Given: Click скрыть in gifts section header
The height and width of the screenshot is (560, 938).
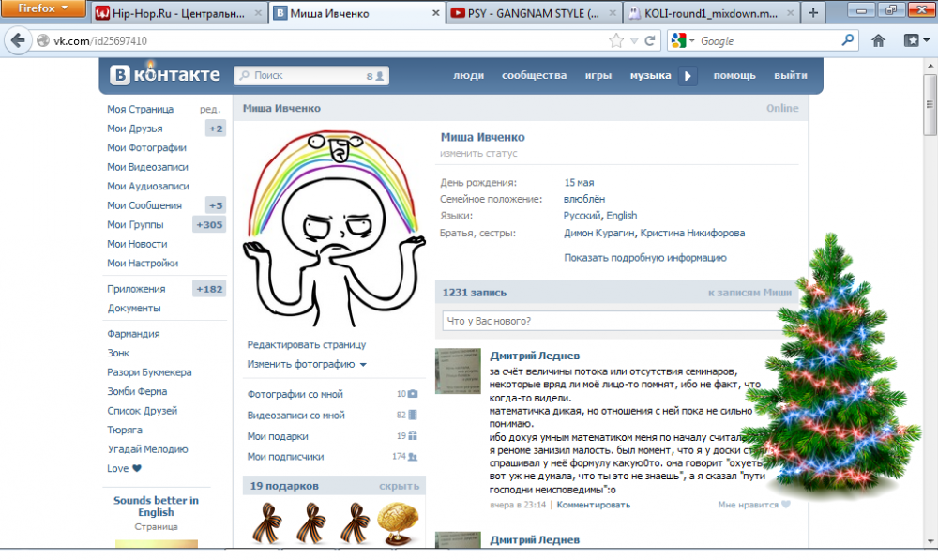Looking at the screenshot, I should [x=399, y=486].
